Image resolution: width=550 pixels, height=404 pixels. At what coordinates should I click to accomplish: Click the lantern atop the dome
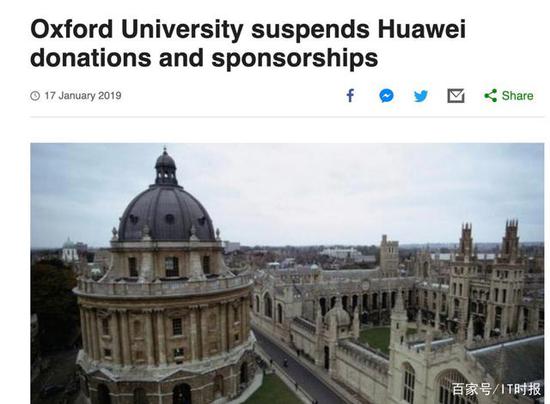click(x=166, y=168)
